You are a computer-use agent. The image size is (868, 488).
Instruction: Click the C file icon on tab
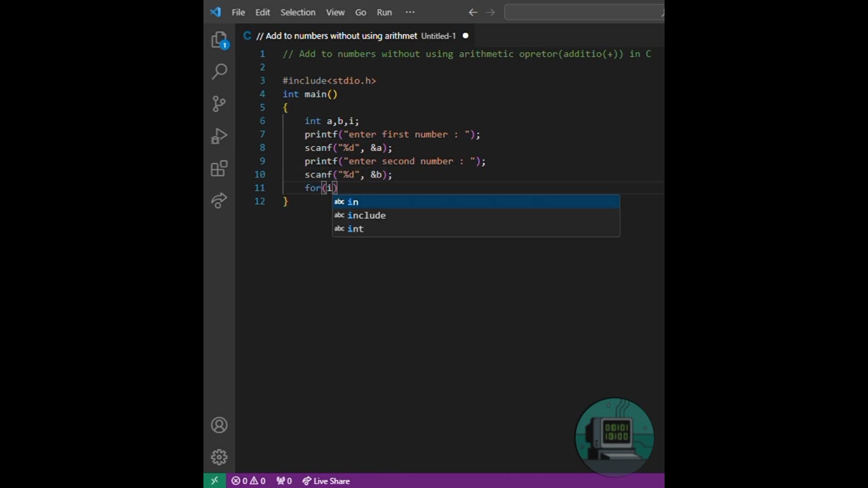click(248, 36)
